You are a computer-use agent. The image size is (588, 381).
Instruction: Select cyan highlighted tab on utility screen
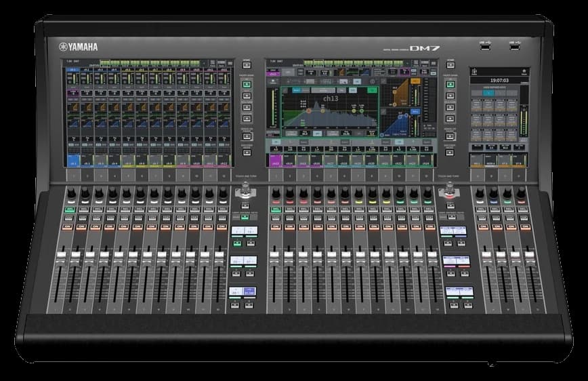coord(488,93)
